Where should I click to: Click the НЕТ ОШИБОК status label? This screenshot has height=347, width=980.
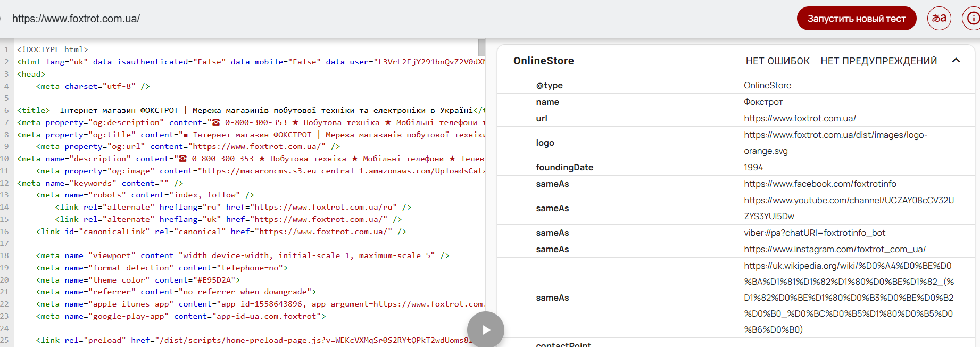pyautogui.click(x=777, y=61)
